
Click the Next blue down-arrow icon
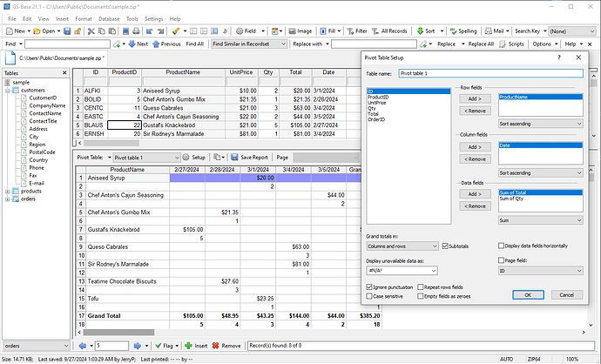pos(132,44)
